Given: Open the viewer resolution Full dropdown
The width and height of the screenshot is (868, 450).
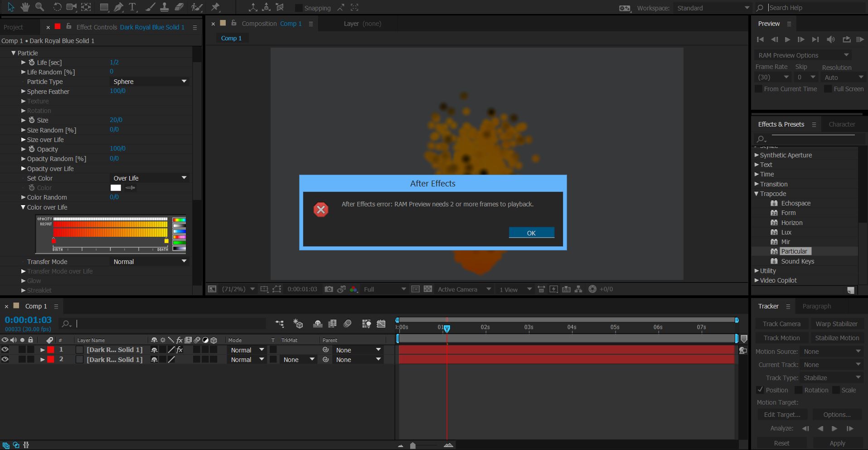Looking at the screenshot, I should point(385,289).
